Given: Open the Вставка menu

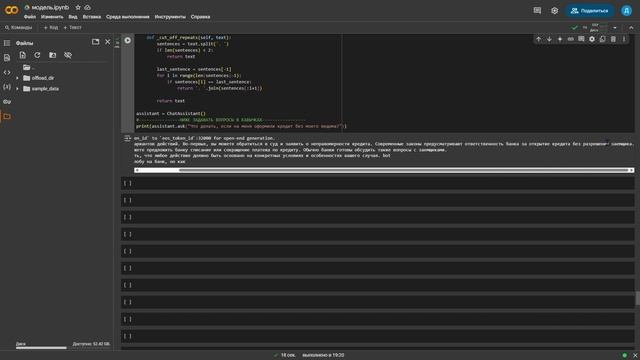Looking at the screenshot, I should [91, 17].
